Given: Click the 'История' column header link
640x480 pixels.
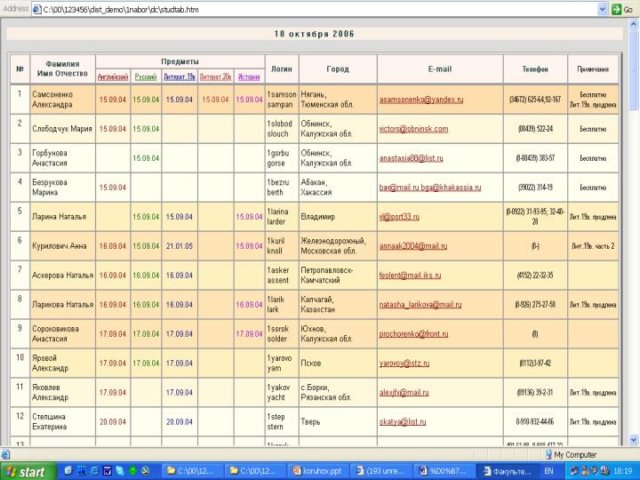Looking at the screenshot, I should click(x=249, y=76).
